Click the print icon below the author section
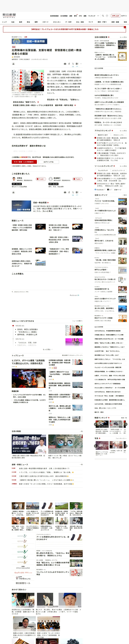Screen dimensions: 129x644 tap(14, 192)
